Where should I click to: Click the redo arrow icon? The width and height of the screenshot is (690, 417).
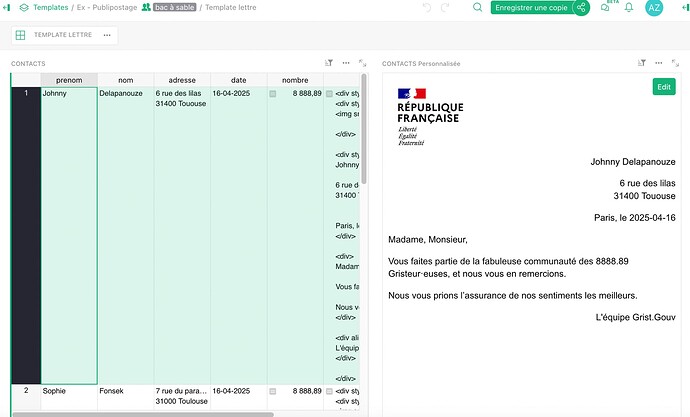coord(445,7)
